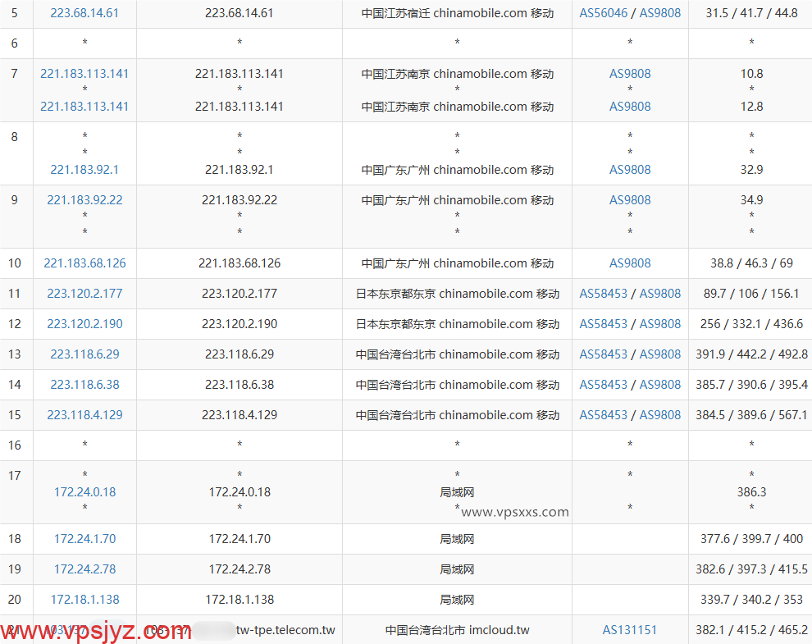Image resolution: width=812 pixels, height=644 pixels.
Task: Open the 223.118.6.29 Taipei hop link
Action: pyautogui.click(x=84, y=354)
